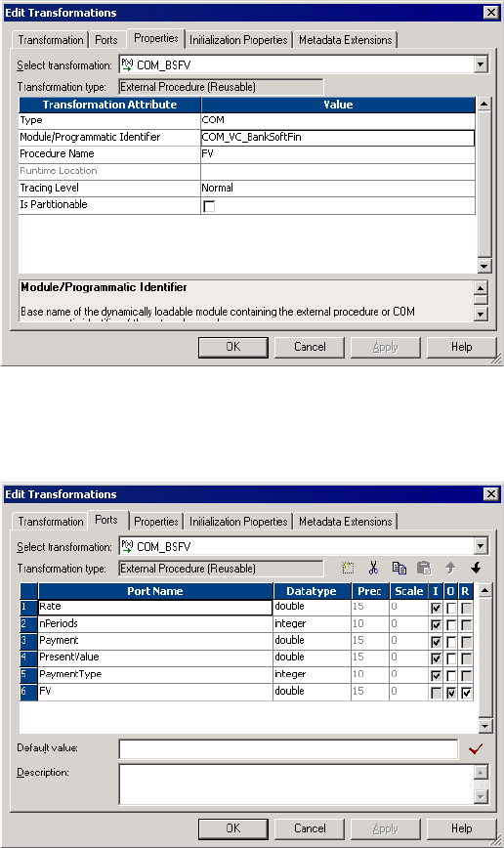Open Initialization Properties tab in the Properties dialog

click(x=238, y=40)
